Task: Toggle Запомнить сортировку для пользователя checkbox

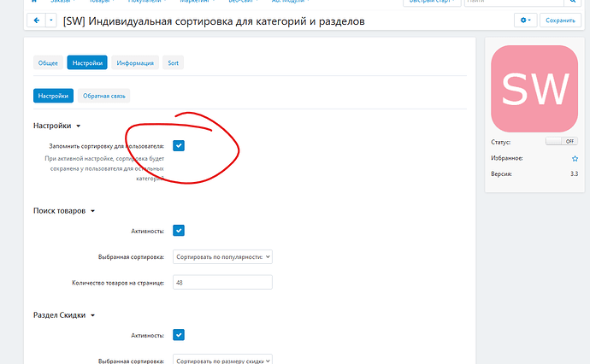Action: pos(179,145)
